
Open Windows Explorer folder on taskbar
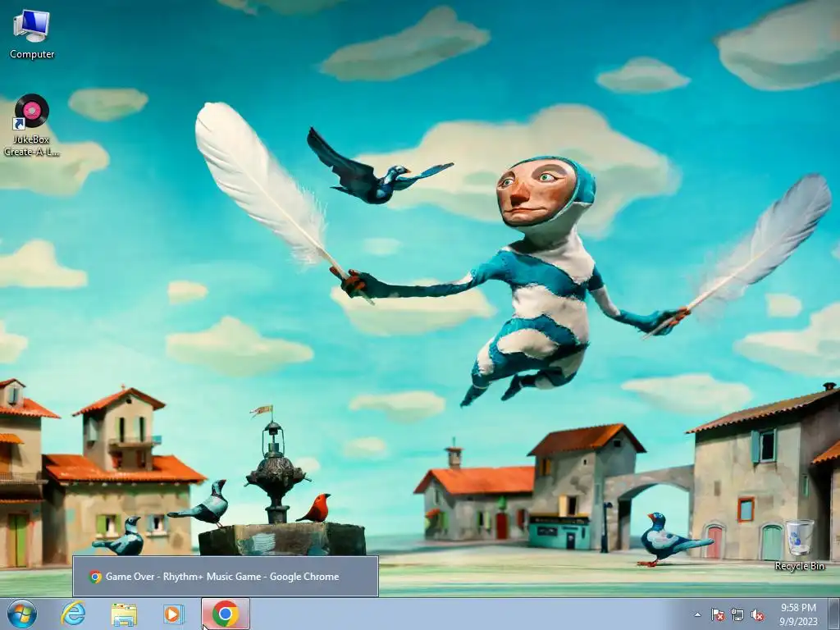pos(123,614)
